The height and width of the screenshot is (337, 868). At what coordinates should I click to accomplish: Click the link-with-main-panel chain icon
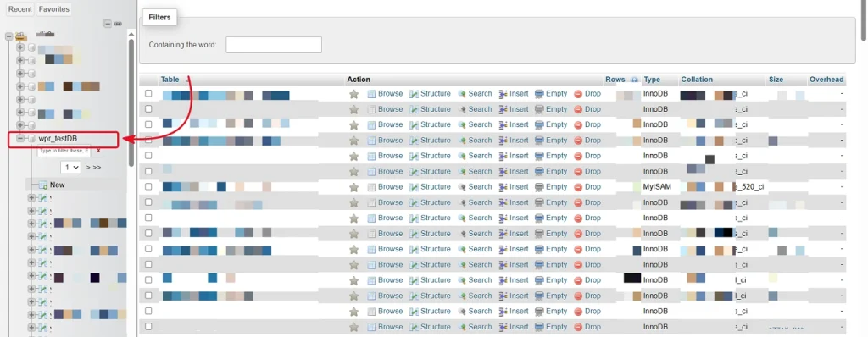[x=118, y=24]
